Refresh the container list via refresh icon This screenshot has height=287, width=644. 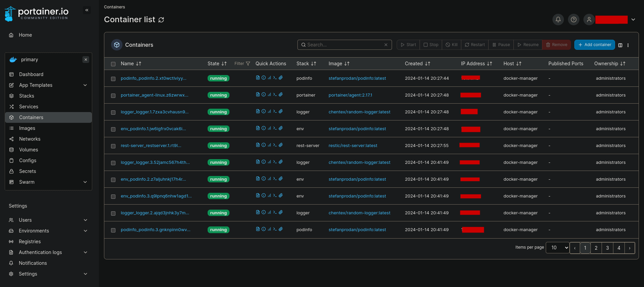pyautogui.click(x=161, y=20)
